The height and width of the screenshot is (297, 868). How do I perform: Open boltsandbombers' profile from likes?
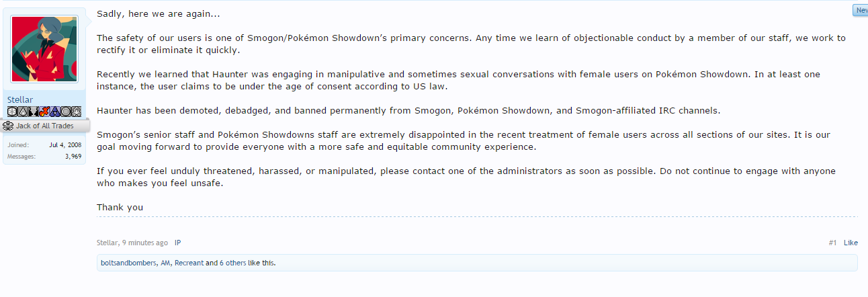[128, 263]
